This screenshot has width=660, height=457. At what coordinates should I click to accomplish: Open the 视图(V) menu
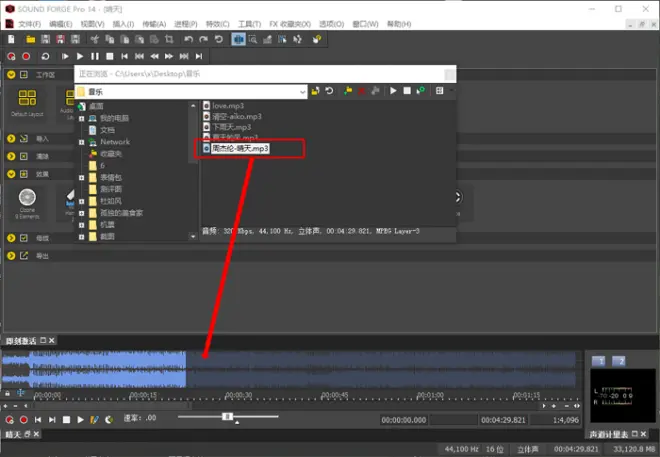(92, 24)
